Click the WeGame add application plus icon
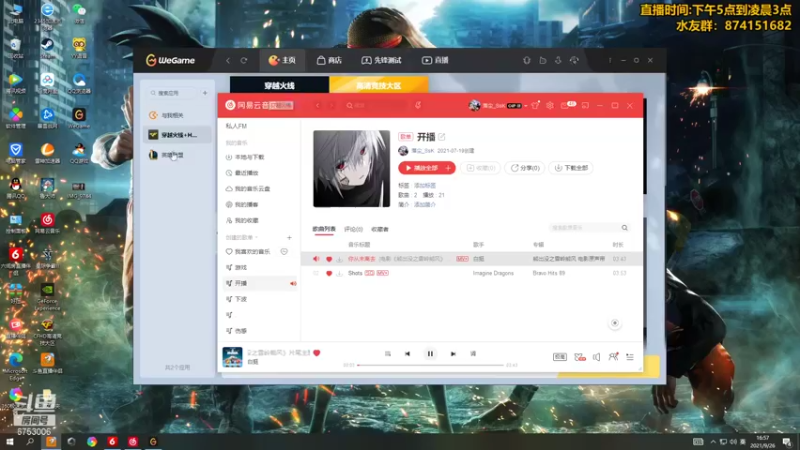This screenshot has width=800, height=450. click(x=205, y=93)
